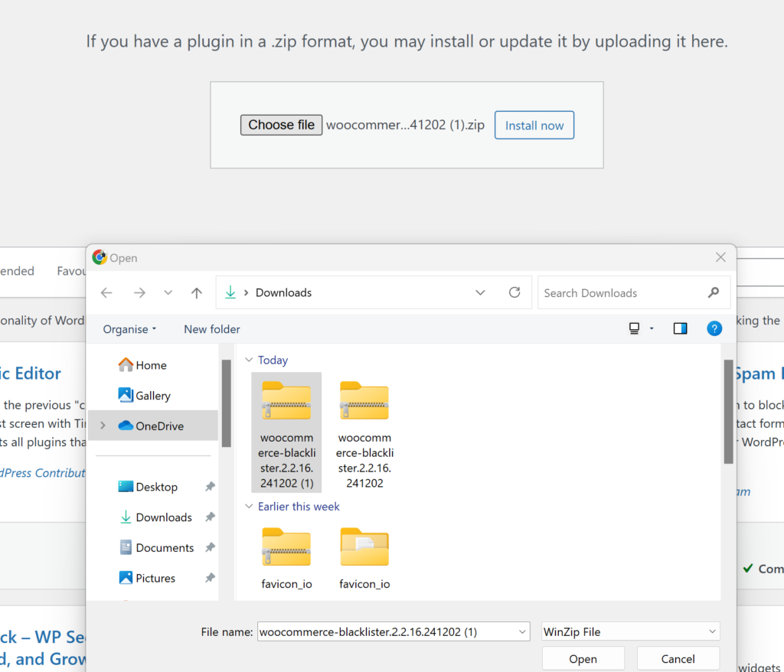Click the change view layout icon
This screenshot has height=672, width=784.
[x=635, y=328]
